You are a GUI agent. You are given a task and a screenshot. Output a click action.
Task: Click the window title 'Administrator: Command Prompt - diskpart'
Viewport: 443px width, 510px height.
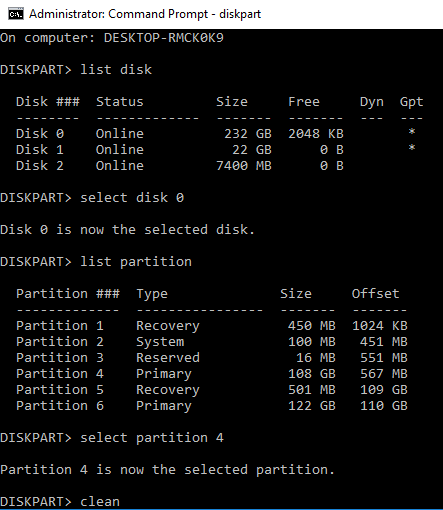pos(145,14)
